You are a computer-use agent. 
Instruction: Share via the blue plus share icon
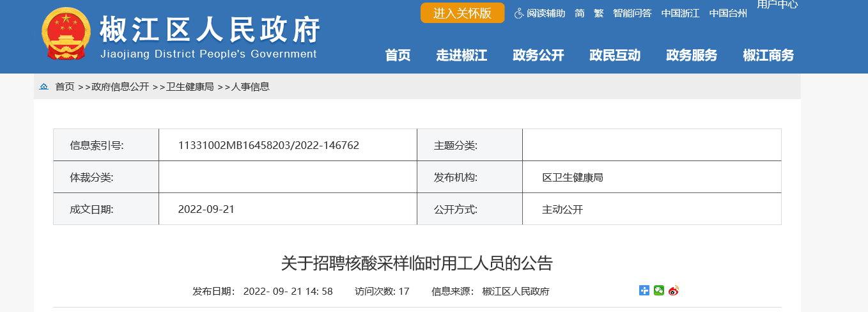pos(644,290)
